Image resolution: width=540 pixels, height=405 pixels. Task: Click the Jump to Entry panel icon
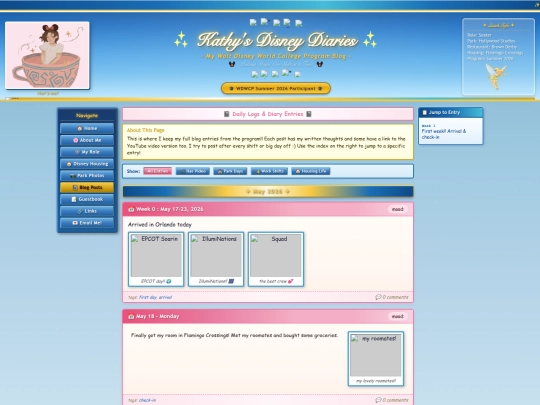pos(425,112)
